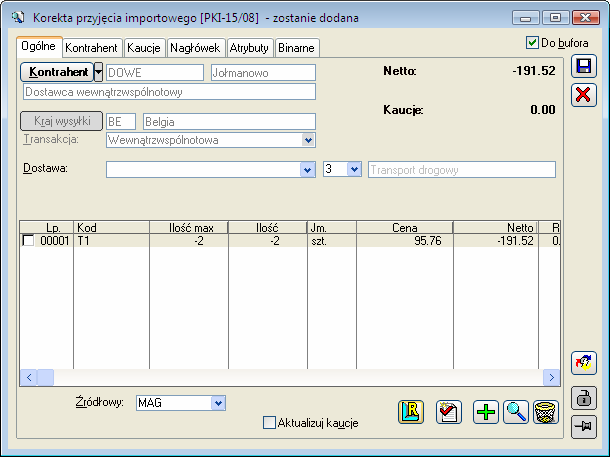Click the clipboard with red checkmark icon
This screenshot has width=610, height=457.
click(449, 412)
